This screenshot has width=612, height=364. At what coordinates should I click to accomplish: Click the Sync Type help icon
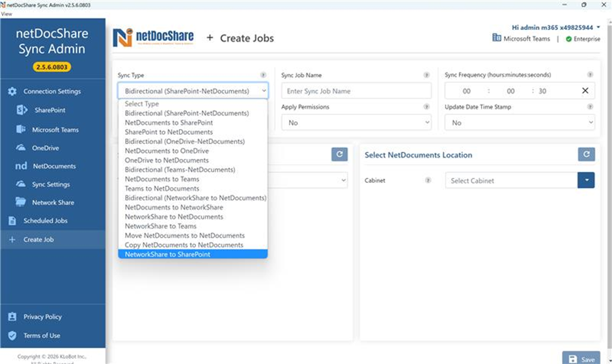[264, 75]
